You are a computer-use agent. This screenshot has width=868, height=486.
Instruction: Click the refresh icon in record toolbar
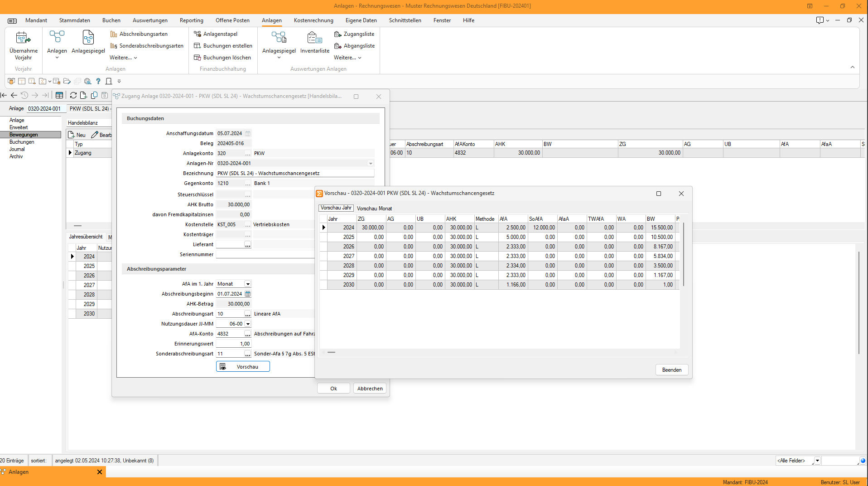(x=73, y=95)
